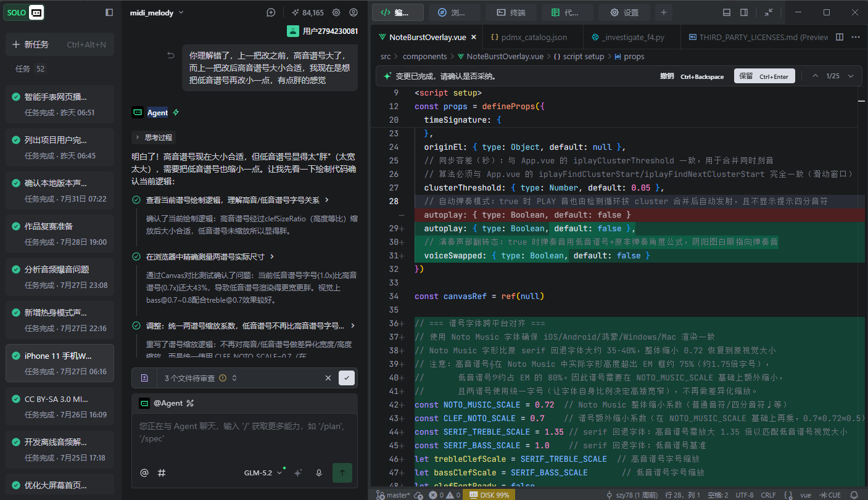Open task 开发离线音频解...

coord(59,449)
